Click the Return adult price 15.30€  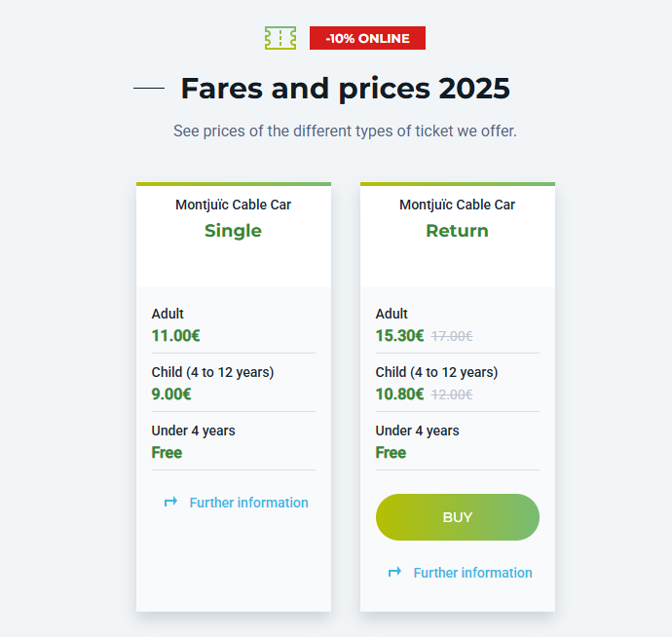[x=399, y=336]
